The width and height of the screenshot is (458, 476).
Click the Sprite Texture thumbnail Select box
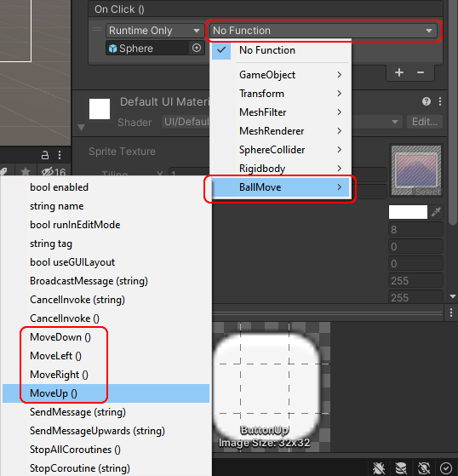point(416,170)
